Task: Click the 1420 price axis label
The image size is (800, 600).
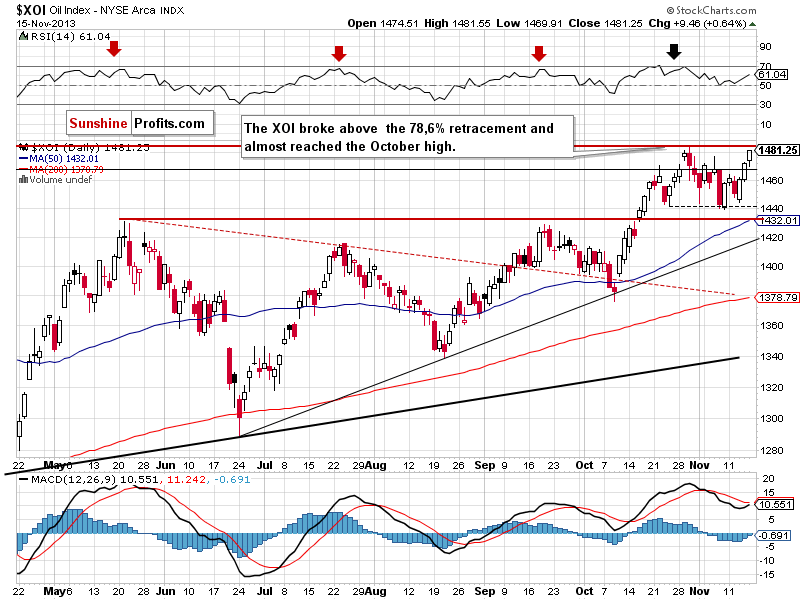Action: pyautogui.click(x=770, y=238)
